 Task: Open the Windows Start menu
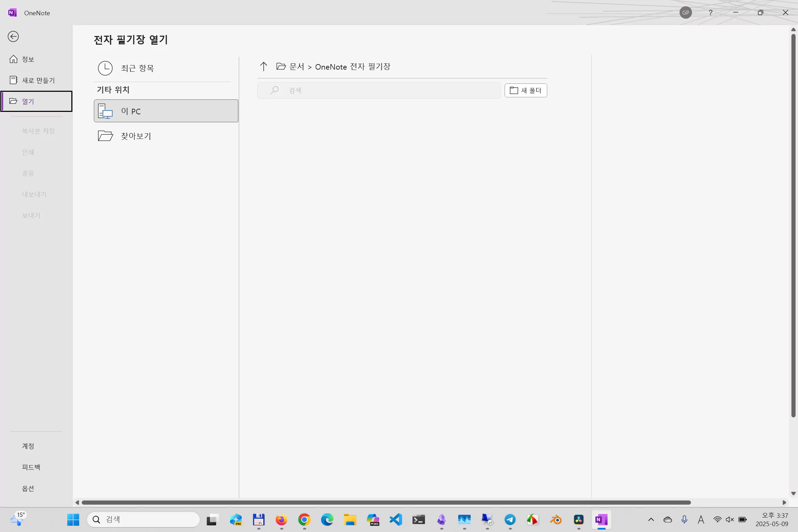[x=73, y=520]
